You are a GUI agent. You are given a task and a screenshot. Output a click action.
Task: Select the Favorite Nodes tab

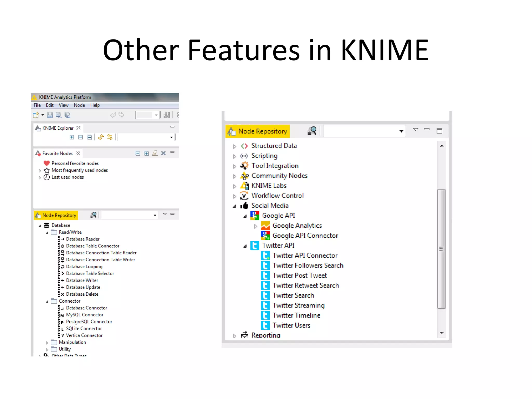[57, 154]
